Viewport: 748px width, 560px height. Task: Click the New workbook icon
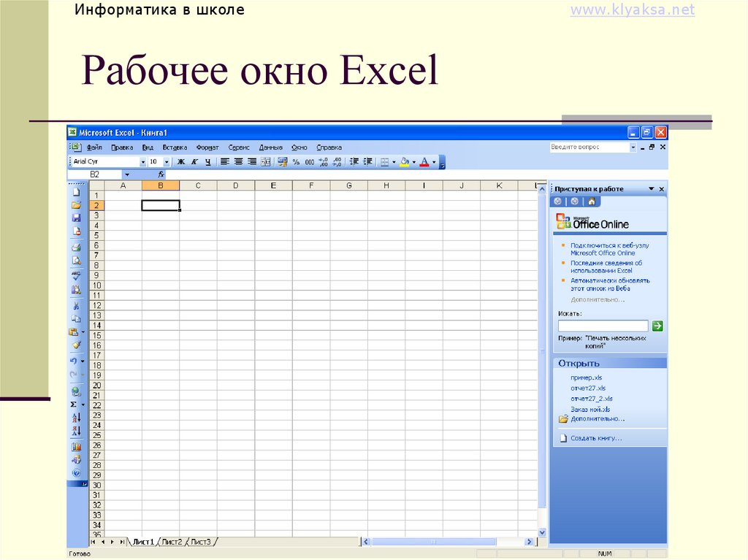click(76, 192)
